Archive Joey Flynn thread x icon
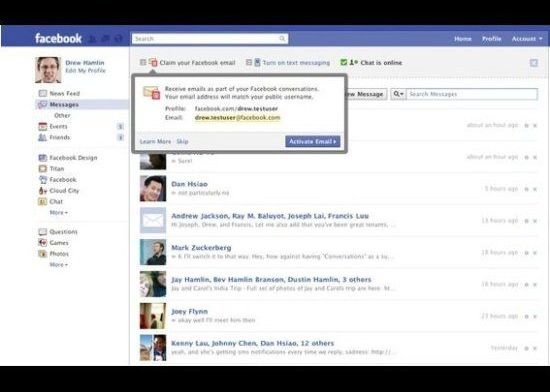Viewport: 550px width, 392px height. click(535, 317)
